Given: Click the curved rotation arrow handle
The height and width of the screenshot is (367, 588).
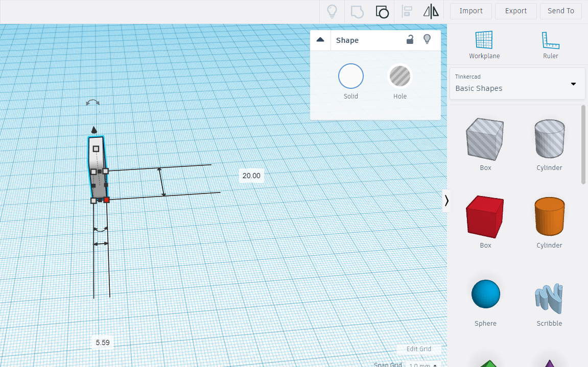Looking at the screenshot, I should (92, 102).
